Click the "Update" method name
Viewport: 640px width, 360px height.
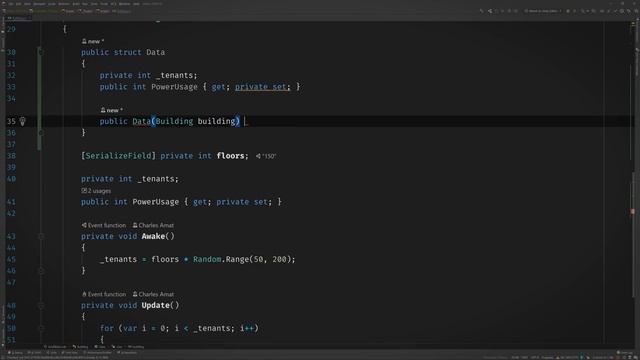coord(156,305)
